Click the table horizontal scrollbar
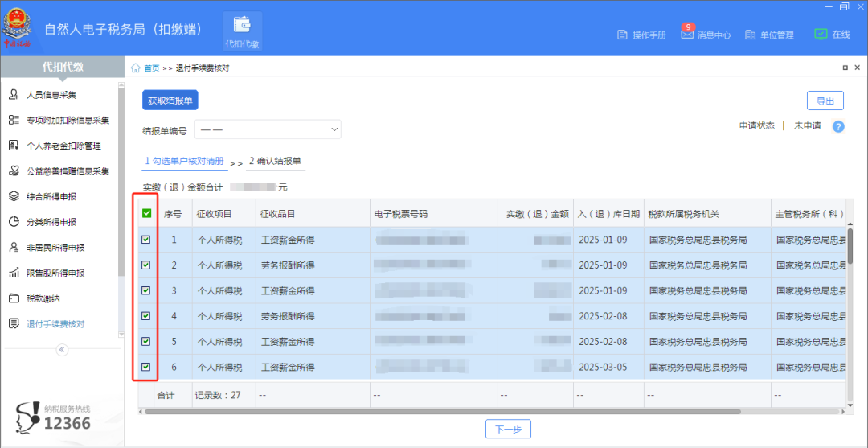Viewport: 868px width, 448px height. (x=442, y=412)
